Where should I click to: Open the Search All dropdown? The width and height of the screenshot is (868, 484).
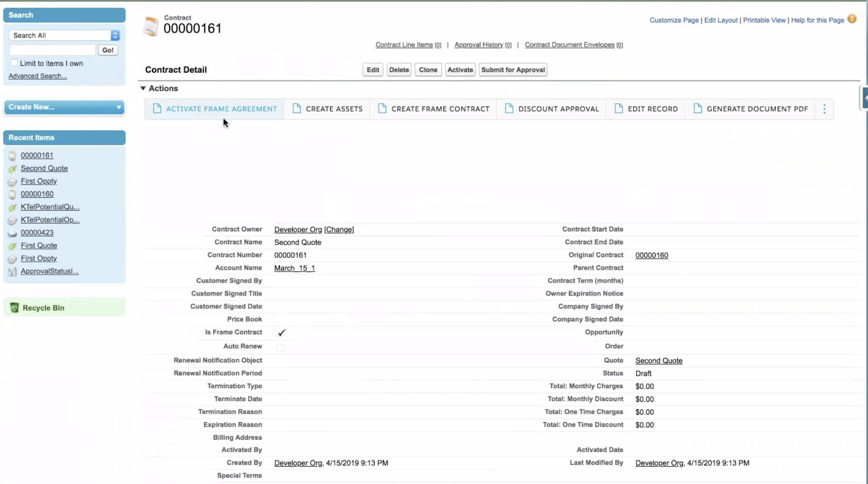point(64,35)
